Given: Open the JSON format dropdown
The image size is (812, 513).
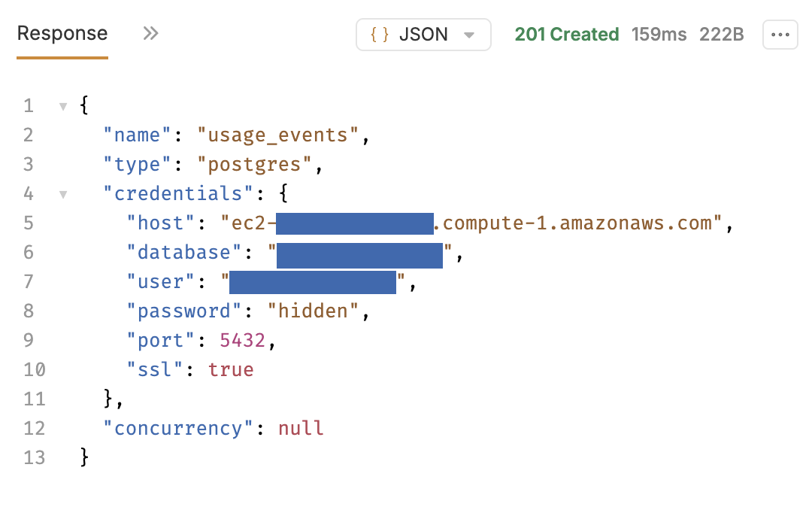Looking at the screenshot, I should point(423,35).
